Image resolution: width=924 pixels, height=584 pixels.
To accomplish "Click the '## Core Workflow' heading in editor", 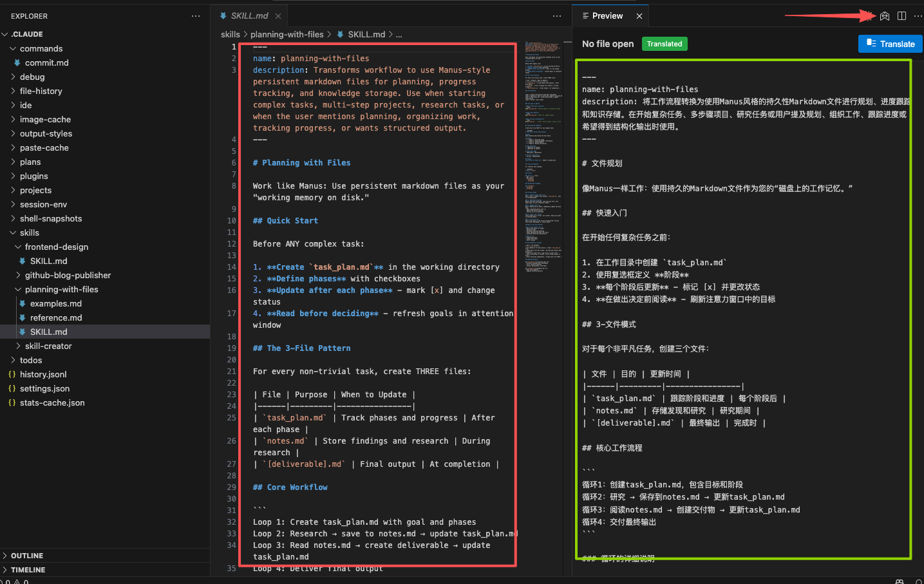I will pos(290,487).
